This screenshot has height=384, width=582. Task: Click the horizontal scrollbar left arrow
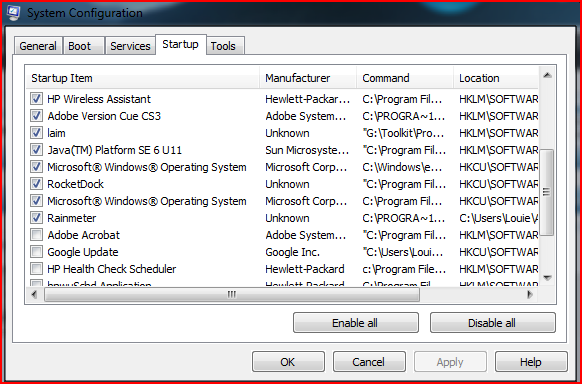[x=34, y=295]
